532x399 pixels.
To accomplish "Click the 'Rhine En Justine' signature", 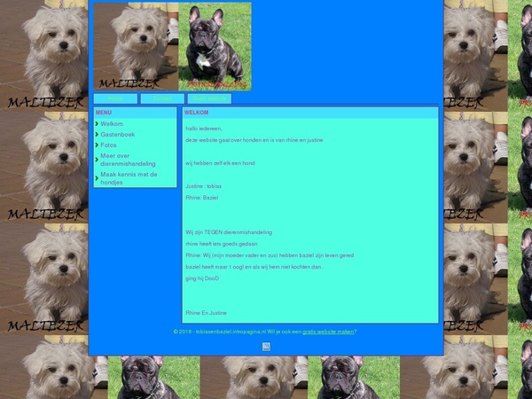I will coord(207,313).
